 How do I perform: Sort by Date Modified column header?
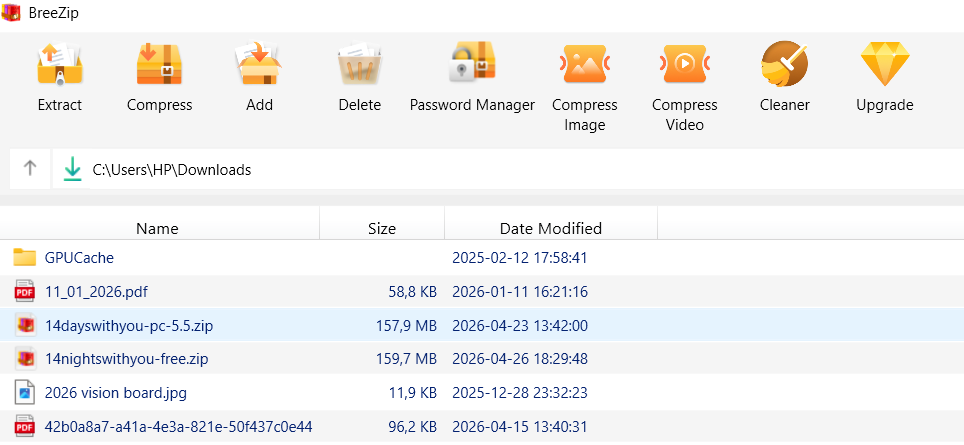tap(551, 228)
